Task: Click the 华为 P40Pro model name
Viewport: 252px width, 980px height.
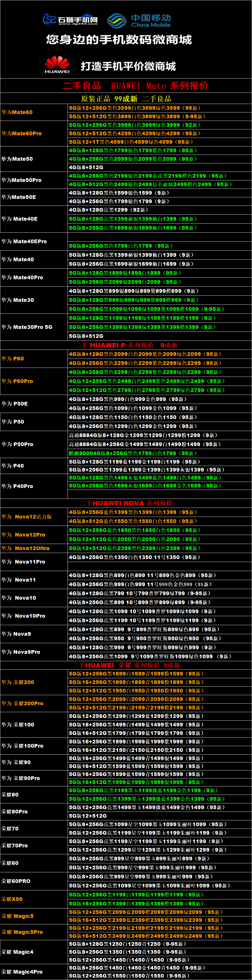Action: [17, 486]
